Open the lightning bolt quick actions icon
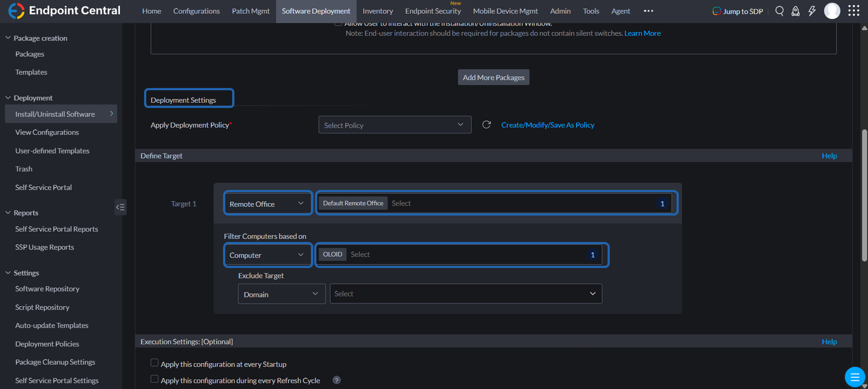Screen dimensions: 868x389 tap(812, 11)
